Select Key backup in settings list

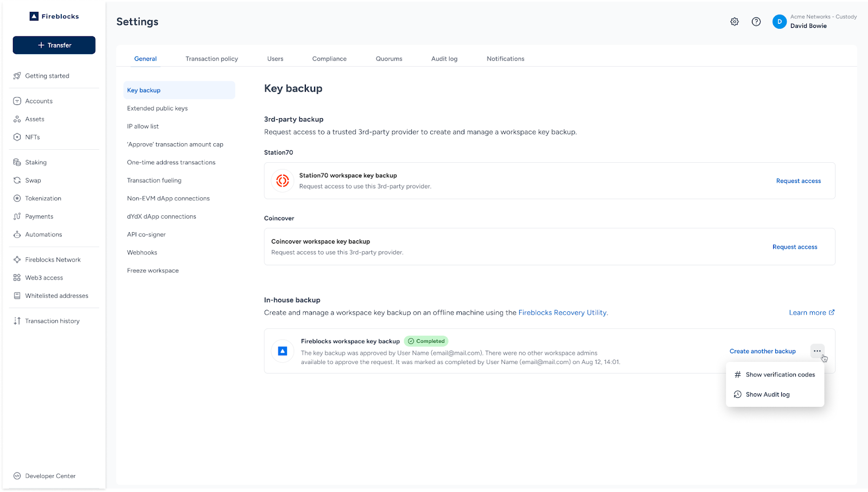pos(179,90)
